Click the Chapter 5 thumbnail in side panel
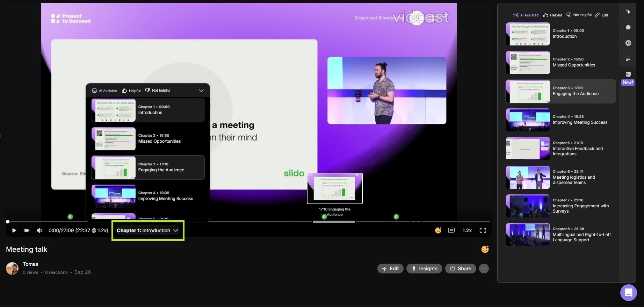The height and width of the screenshot is (307, 644). [x=528, y=149]
